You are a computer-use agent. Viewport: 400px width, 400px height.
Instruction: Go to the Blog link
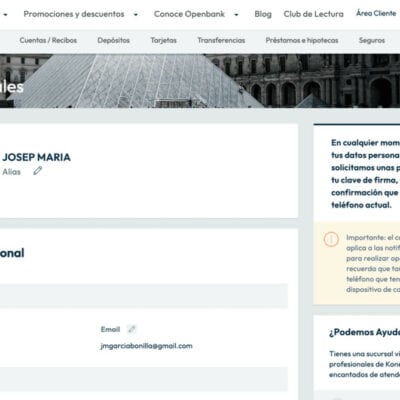[x=263, y=14]
